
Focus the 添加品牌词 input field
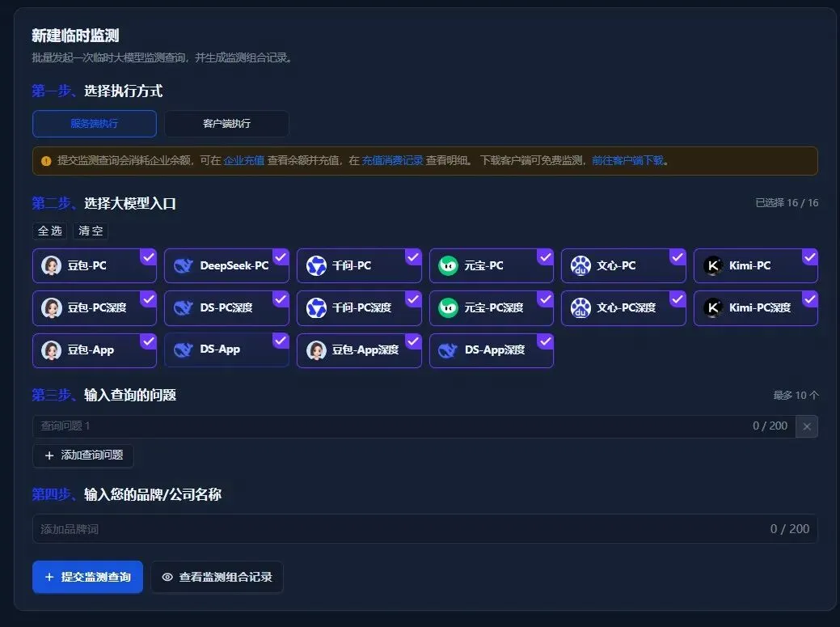point(424,529)
